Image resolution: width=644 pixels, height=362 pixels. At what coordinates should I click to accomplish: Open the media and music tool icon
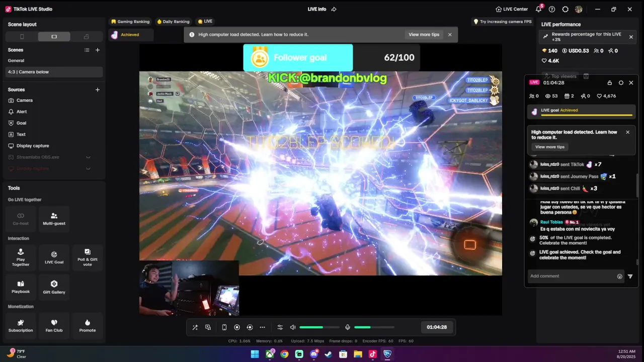[208, 327]
